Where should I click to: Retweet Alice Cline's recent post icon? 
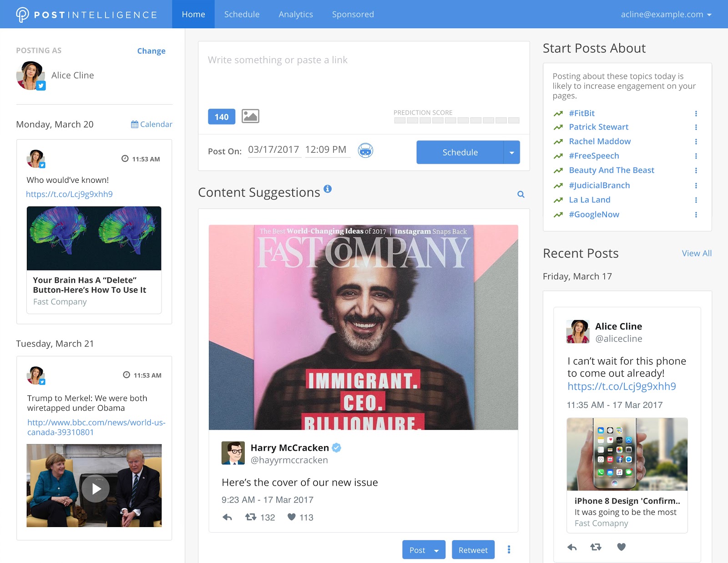(x=596, y=547)
